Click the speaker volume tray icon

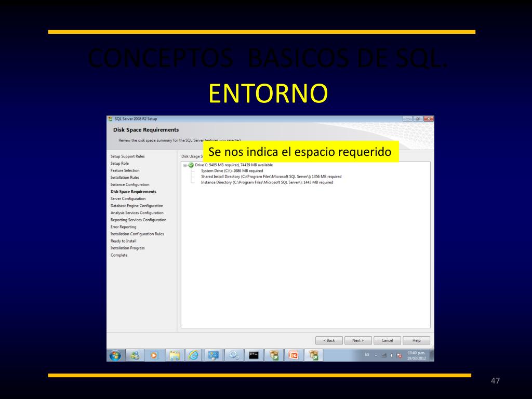pos(392,355)
